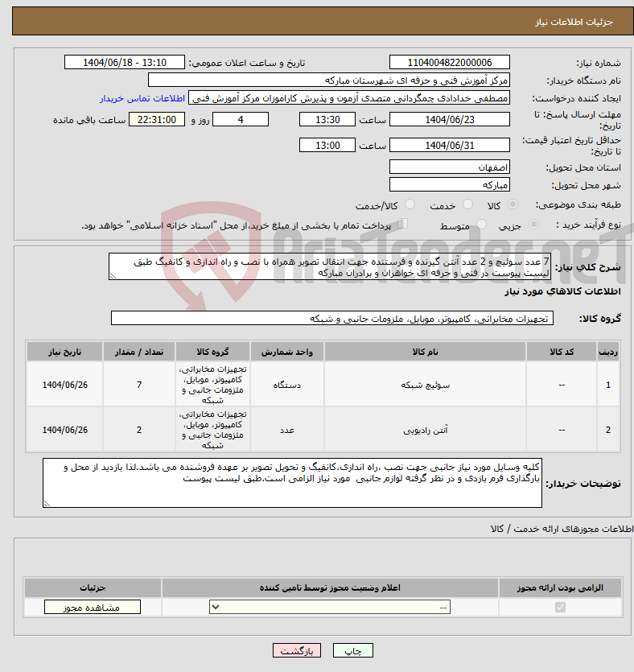Click the آنتن رادیویی item name cell
Image resolution: width=634 pixels, height=672 pixels.
pos(425,430)
